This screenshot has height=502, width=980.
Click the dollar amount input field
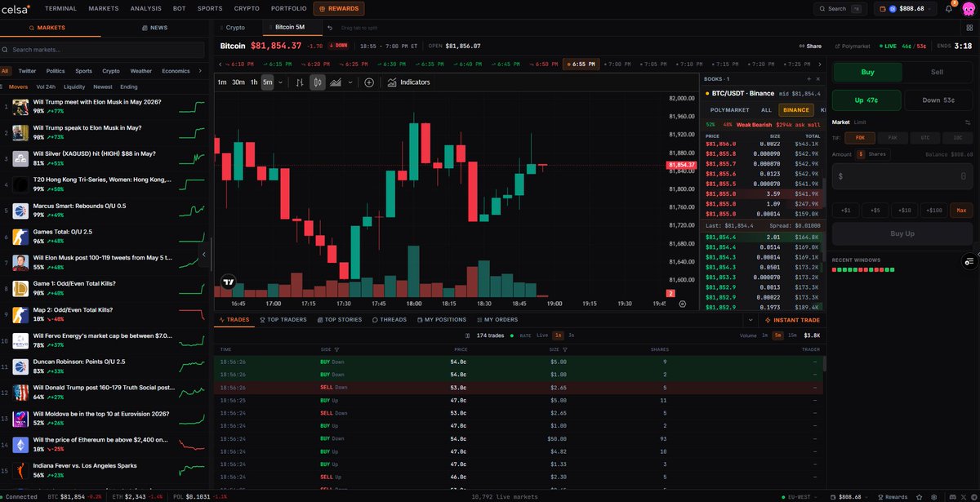[x=902, y=175]
